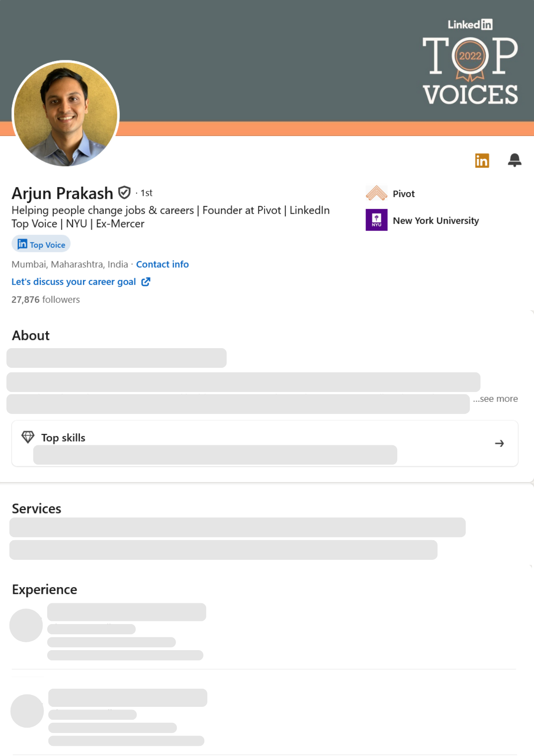Image resolution: width=534 pixels, height=756 pixels.
Task: Click the About section heading
Action: [x=31, y=336]
